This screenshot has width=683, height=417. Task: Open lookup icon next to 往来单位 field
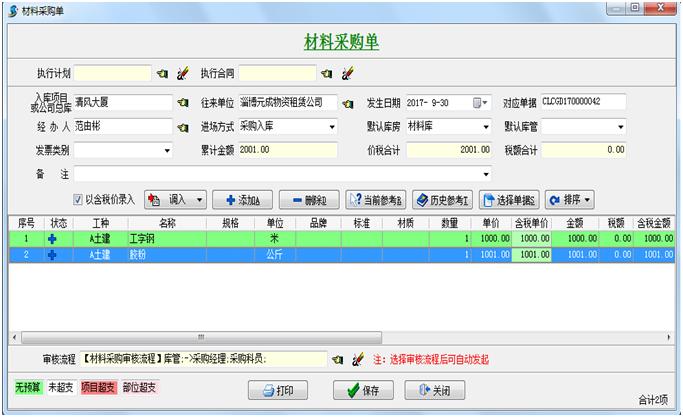coord(347,102)
